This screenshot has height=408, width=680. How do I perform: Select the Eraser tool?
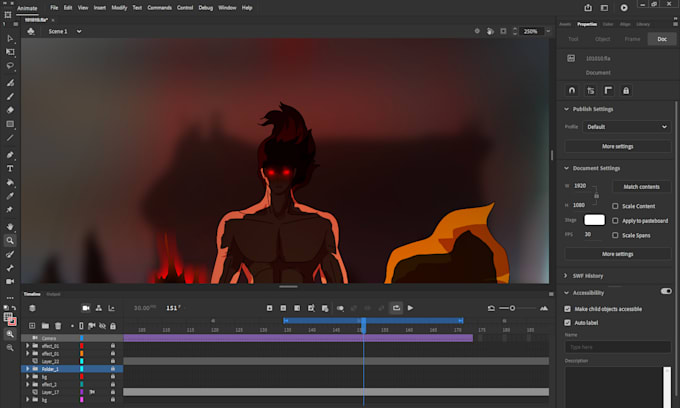click(x=10, y=110)
